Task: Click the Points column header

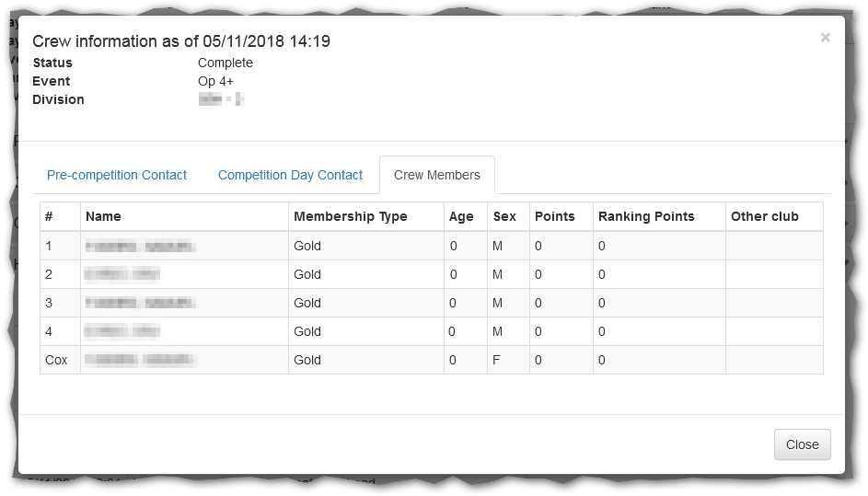Action: (554, 216)
